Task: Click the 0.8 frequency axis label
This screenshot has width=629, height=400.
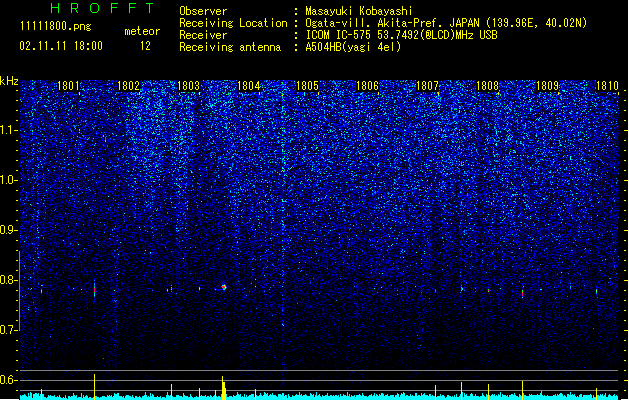Action: (9, 280)
